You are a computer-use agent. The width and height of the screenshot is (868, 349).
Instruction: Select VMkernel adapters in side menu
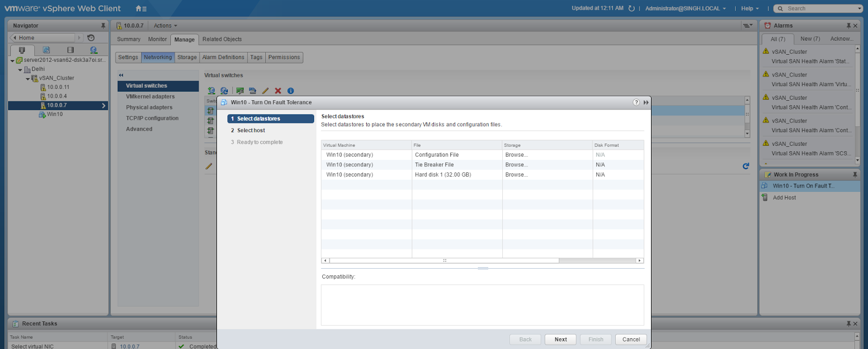(150, 96)
